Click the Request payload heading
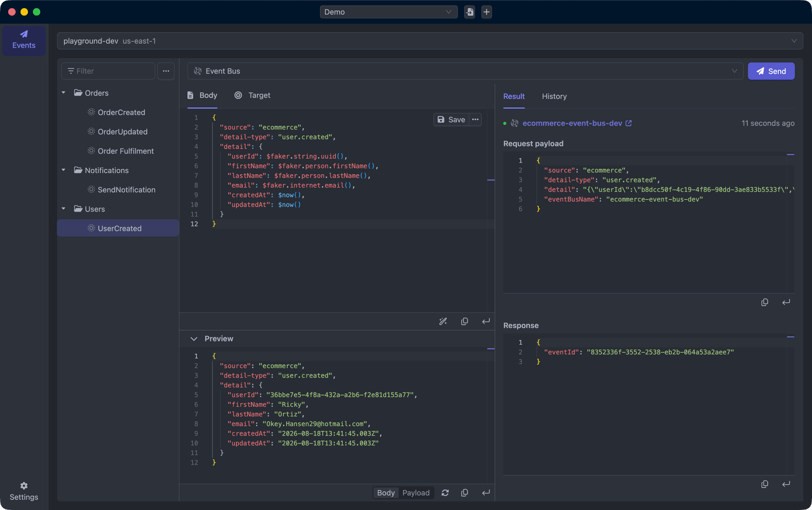 pos(533,143)
